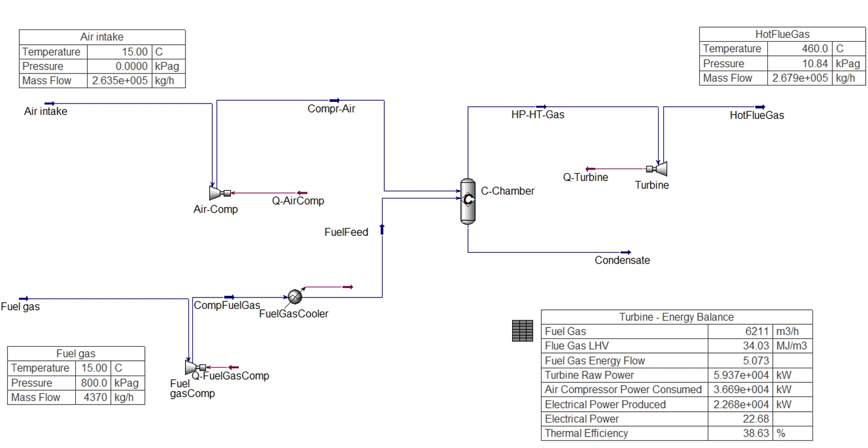Viewport: 868px width, 448px height.
Task: Click the Fuel gas temperature value 15.00
Action: tap(94, 368)
